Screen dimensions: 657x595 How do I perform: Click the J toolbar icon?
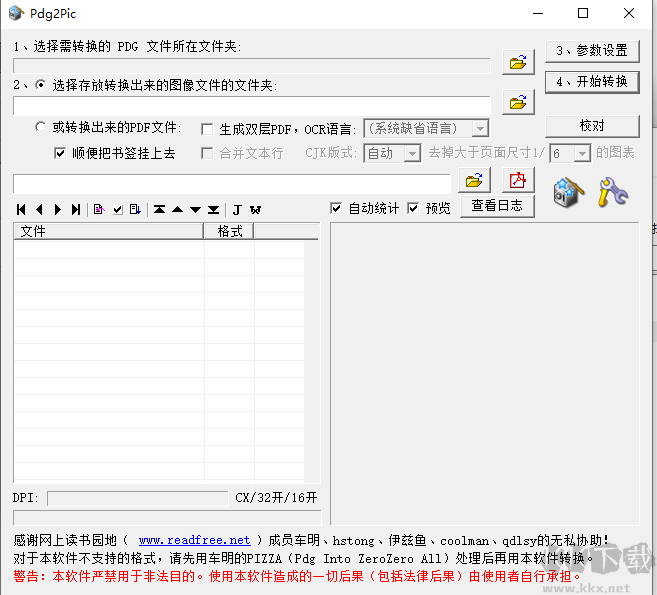(x=237, y=210)
